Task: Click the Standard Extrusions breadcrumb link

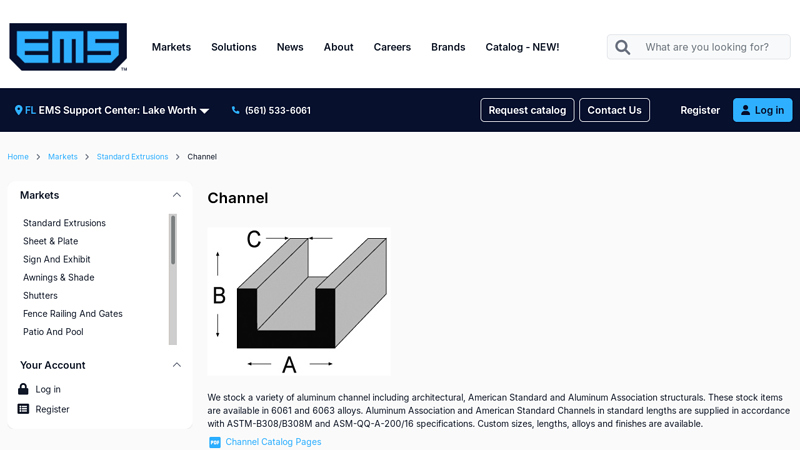Action: click(132, 157)
